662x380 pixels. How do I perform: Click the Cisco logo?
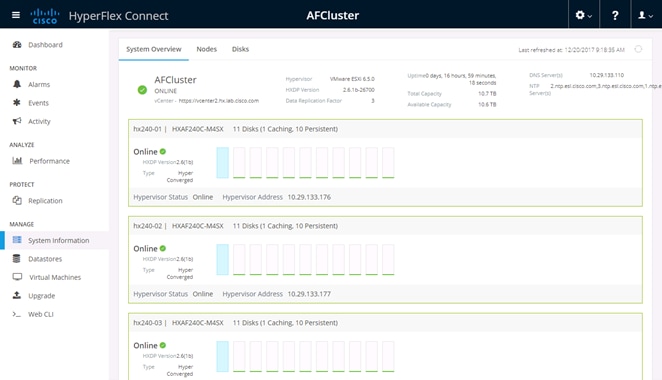pyautogui.click(x=44, y=16)
